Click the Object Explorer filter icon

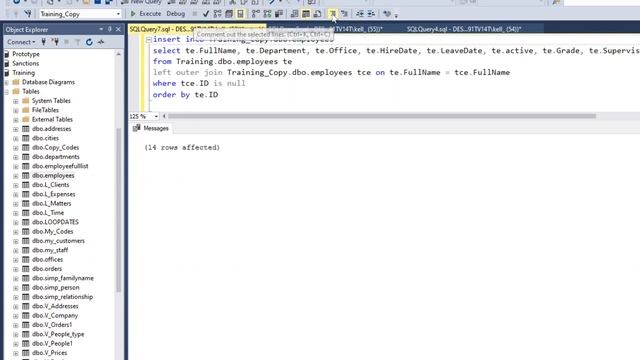[78, 42]
